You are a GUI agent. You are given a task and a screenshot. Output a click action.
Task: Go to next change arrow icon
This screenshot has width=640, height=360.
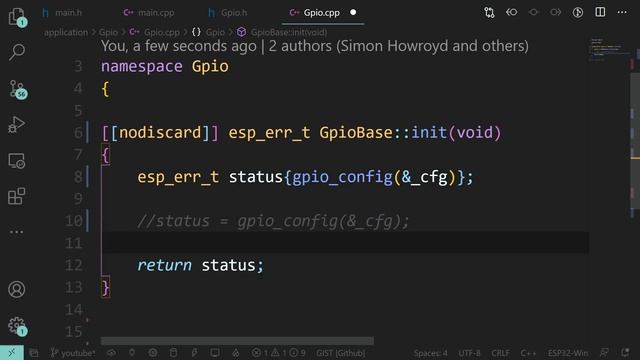coord(556,13)
